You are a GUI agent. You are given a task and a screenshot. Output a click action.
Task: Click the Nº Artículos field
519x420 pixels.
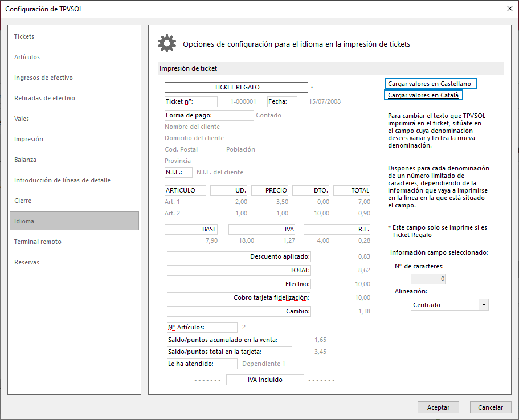(x=202, y=327)
